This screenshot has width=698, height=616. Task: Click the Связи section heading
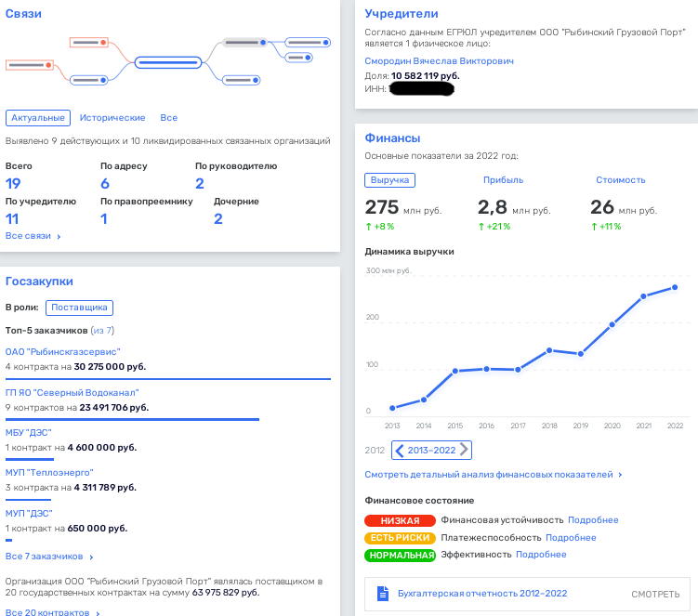(x=23, y=14)
